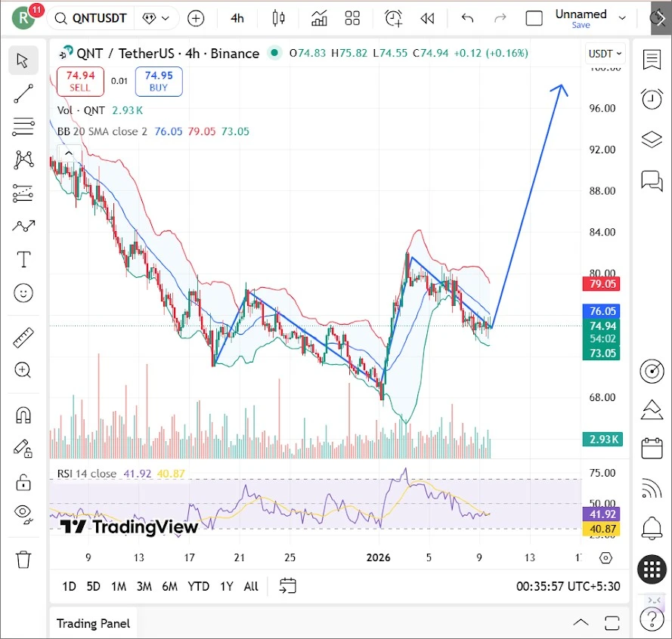The image size is (672, 639).
Task: Click the BUY button at 74.95
Action: (x=158, y=82)
